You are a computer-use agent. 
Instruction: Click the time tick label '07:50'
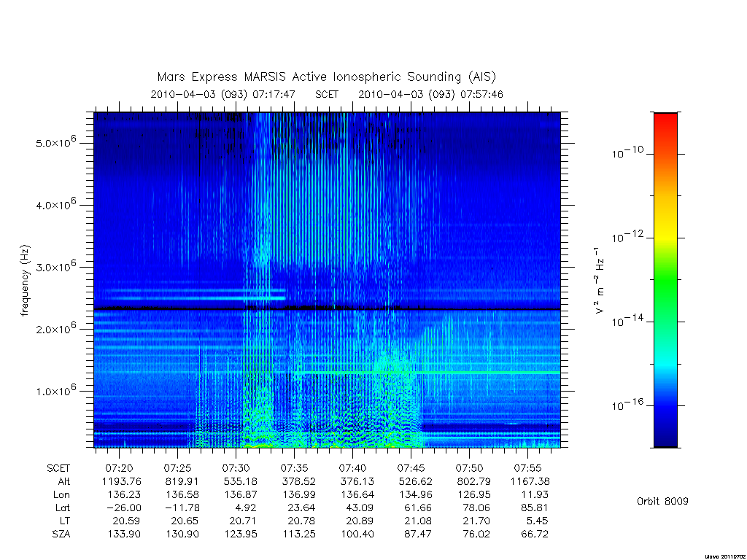click(x=469, y=468)
